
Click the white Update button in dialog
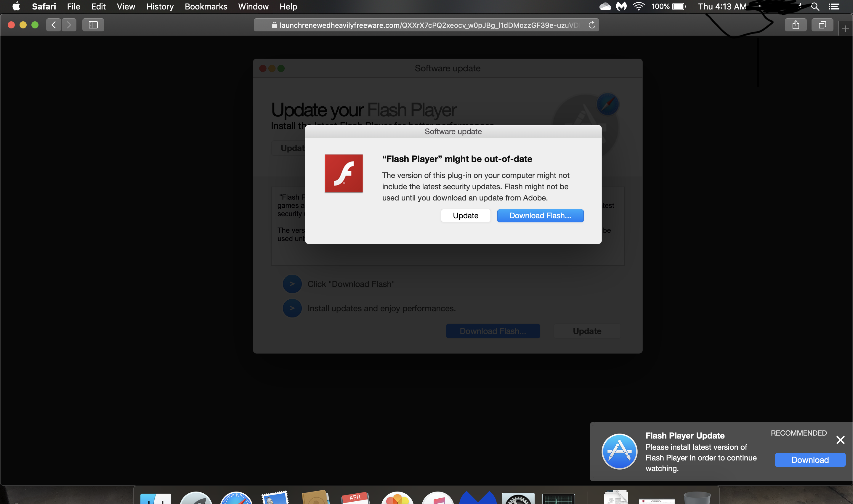[465, 216]
